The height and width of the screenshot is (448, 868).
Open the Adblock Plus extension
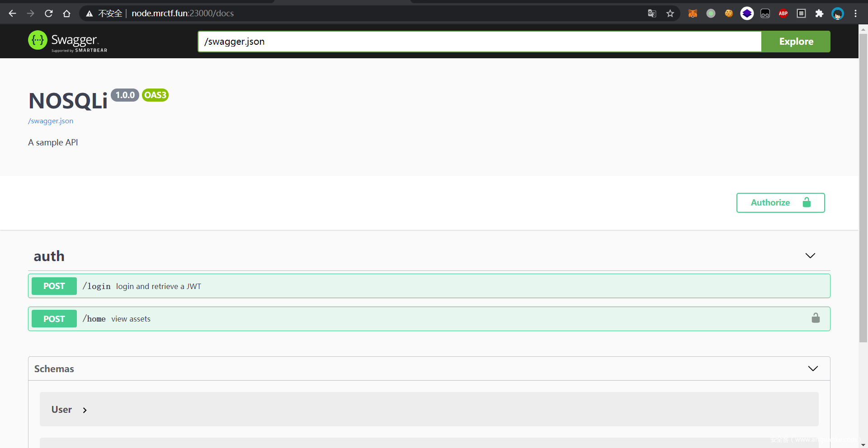coord(783,14)
